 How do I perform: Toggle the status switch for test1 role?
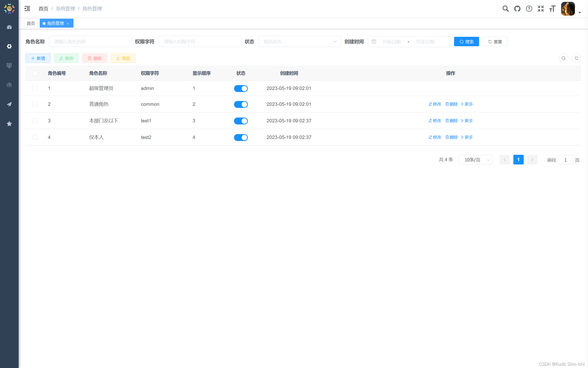coord(241,121)
